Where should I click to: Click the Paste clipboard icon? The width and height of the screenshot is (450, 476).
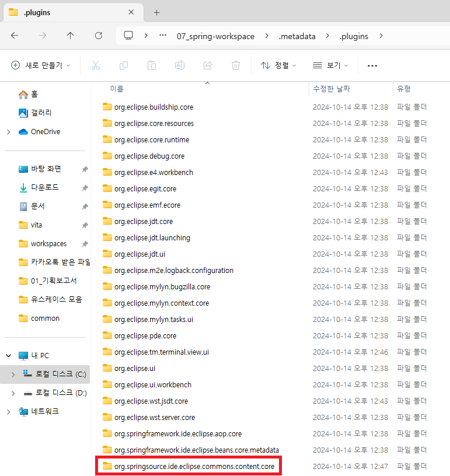[152, 65]
